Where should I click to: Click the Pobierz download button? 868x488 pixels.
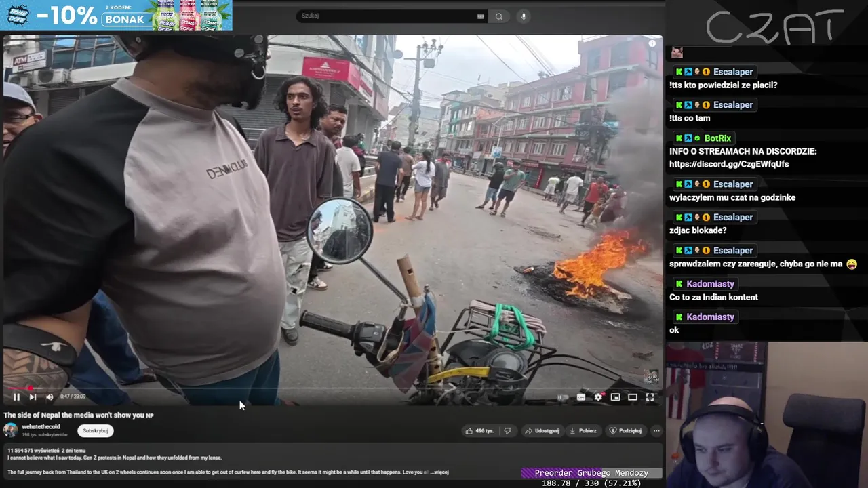coord(583,431)
